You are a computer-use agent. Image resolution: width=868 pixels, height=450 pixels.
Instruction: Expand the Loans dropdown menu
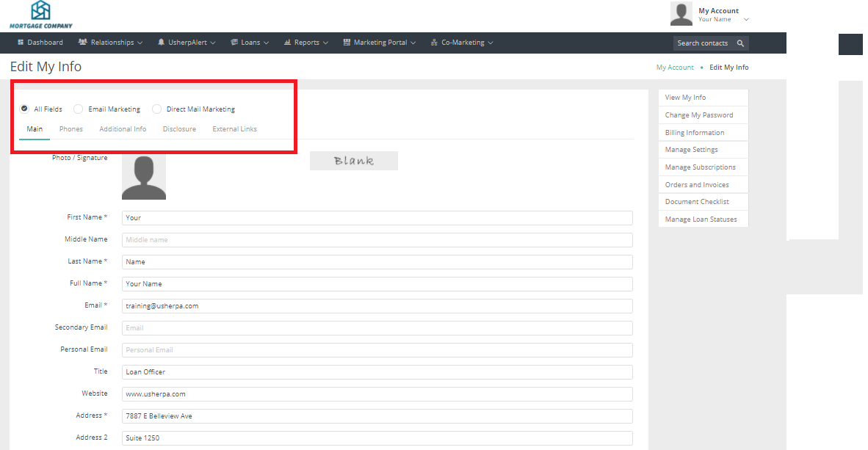[x=250, y=43]
